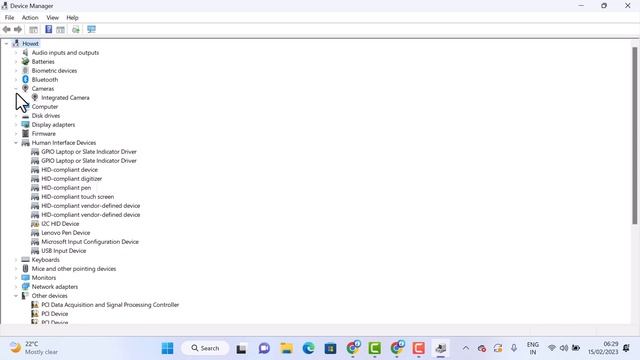Collapse the Howst root node
Screen dimensions: 640x360
click(7, 44)
